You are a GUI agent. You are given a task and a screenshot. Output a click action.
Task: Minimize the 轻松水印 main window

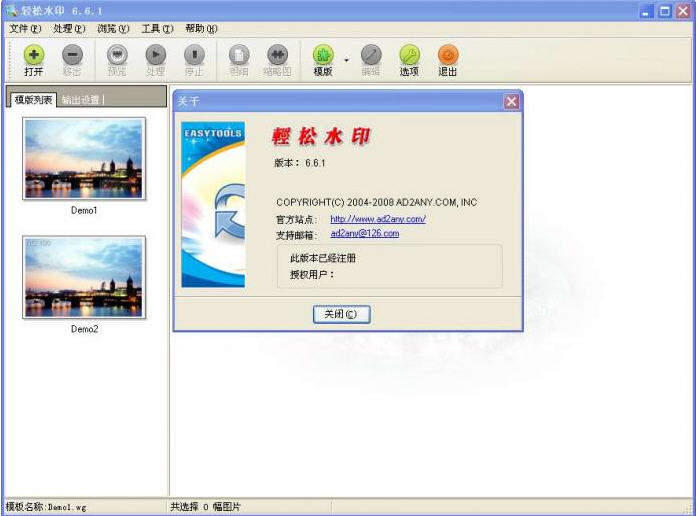point(646,11)
